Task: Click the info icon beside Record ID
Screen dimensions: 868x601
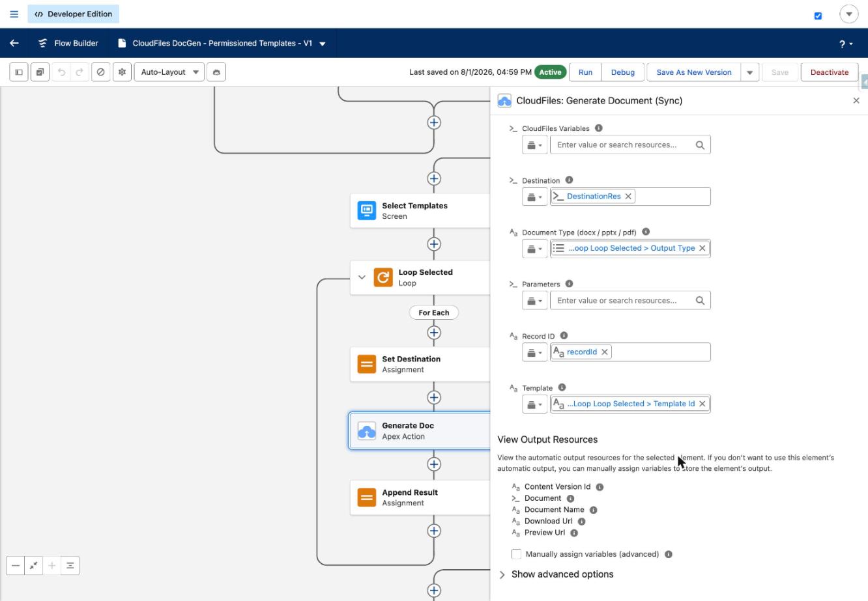Action: [x=564, y=335]
